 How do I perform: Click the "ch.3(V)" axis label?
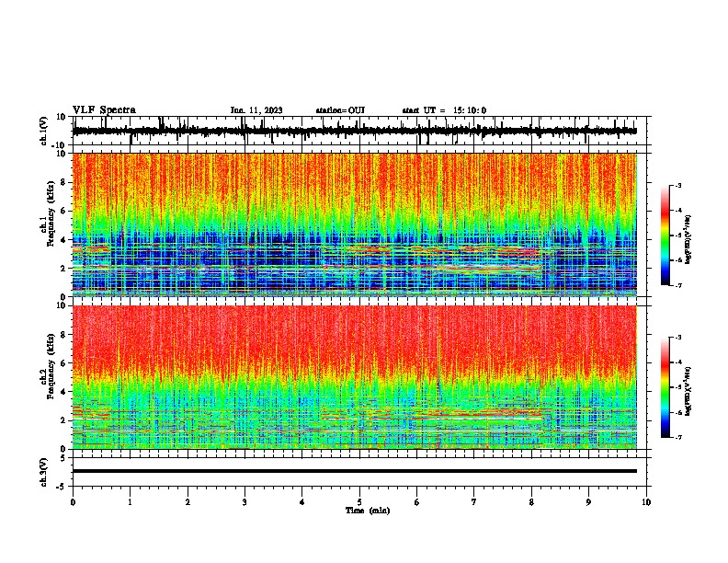click(x=43, y=472)
